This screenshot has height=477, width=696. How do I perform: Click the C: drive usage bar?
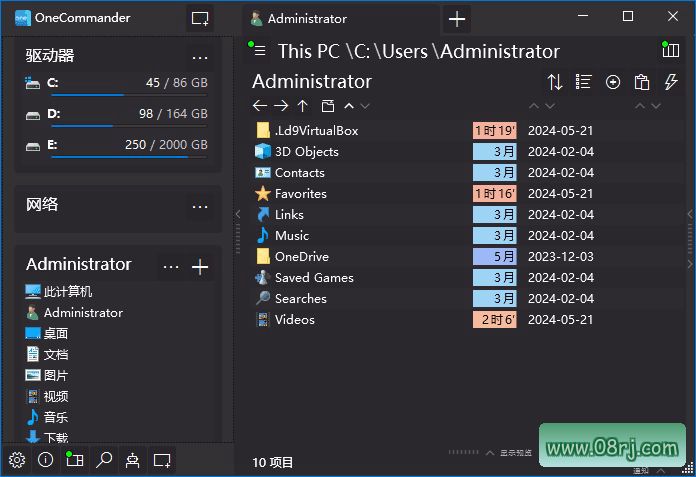pyautogui.click(x=129, y=95)
